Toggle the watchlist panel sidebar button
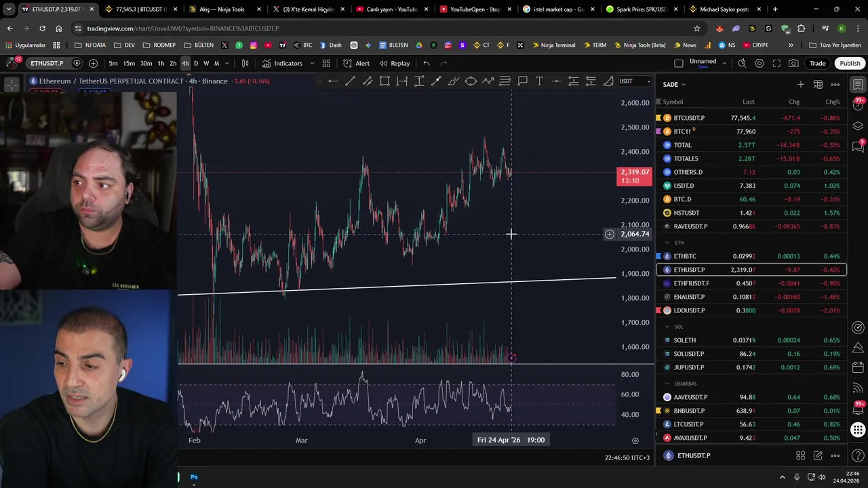This screenshot has height=488, width=868. 858,85
